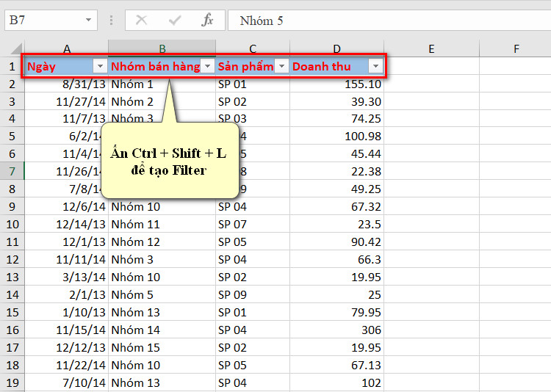551x392 pixels.
Task: Open the Ngày column filter dropdown
Action: (x=100, y=66)
